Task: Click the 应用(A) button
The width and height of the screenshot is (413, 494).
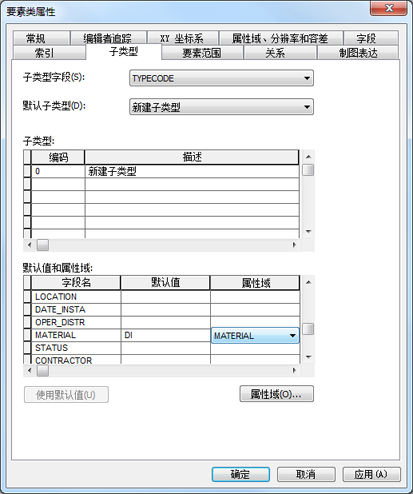Action: coord(371,474)
